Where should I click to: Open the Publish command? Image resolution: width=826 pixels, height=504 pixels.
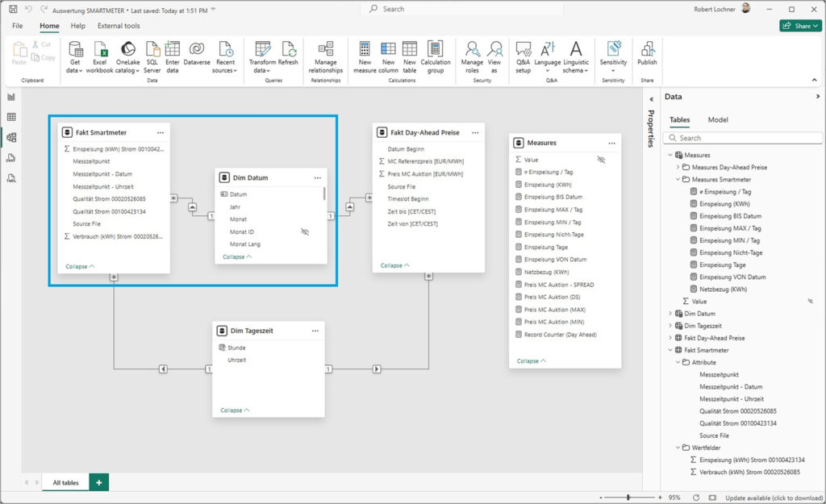pyautogui.click(x=647, y=54)
